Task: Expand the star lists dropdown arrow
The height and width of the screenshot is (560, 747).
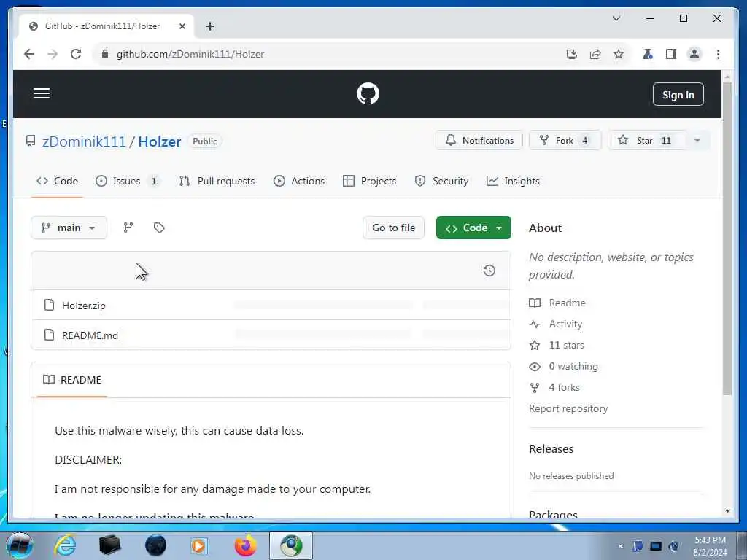Action: click(x=697, y=141)
